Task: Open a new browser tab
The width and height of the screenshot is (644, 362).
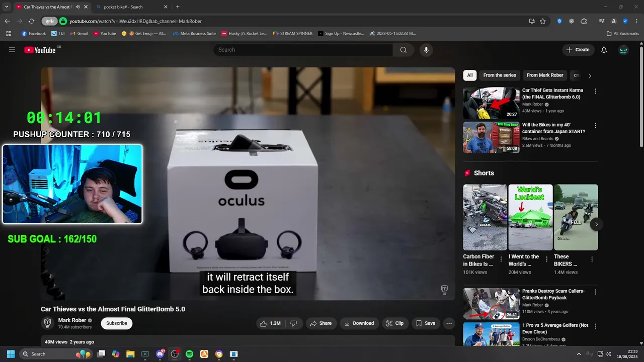Action: click(178, 7)
